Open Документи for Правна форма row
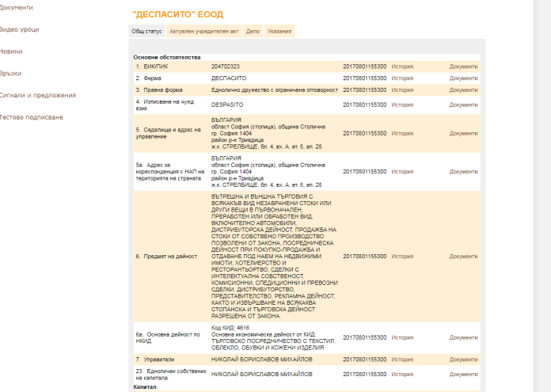Image resolution: width=551 pixels, height=392 pixels. tap(463, 90)
